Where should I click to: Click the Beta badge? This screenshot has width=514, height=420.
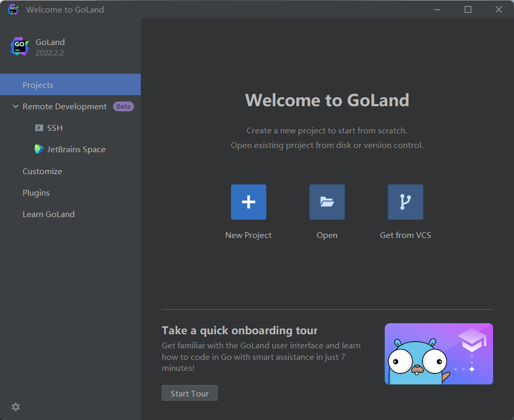coord(123,107)
